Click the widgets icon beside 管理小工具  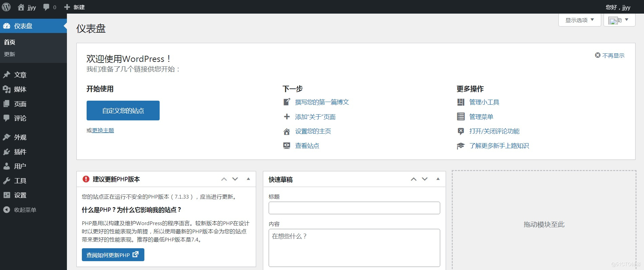coord(461,102)
